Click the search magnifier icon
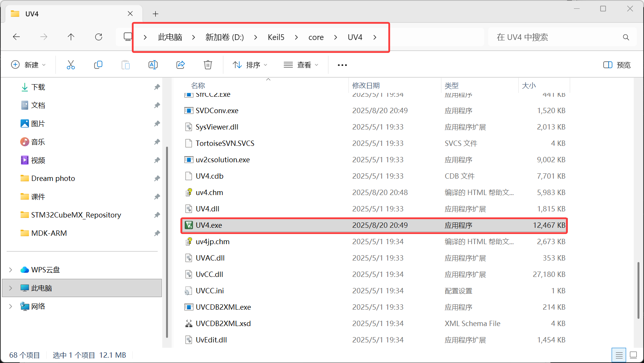Image resolution: width=644 pixels, height=363 pixels. click(626, 37)
